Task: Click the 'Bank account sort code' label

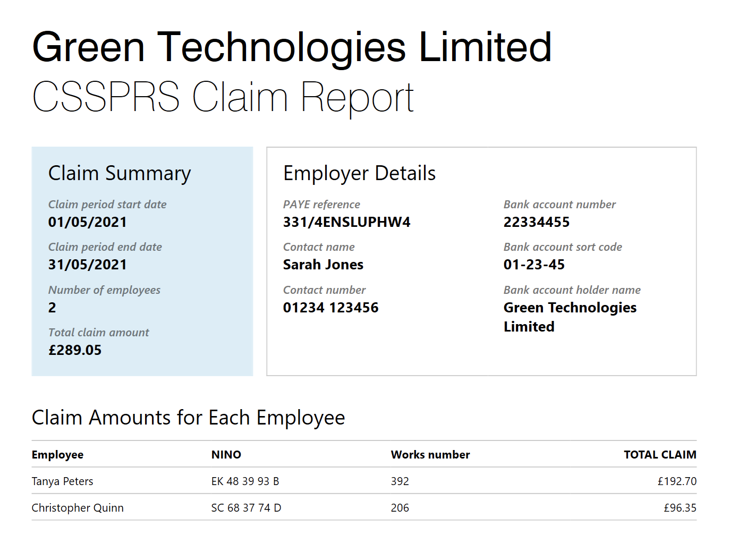Action: click(x=563, y=247)
